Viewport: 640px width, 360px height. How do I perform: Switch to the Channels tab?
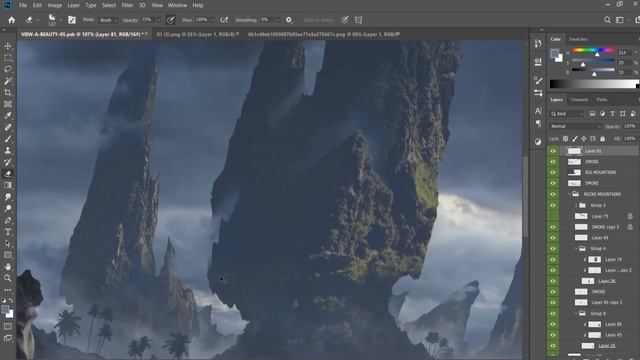pos(579,100)
